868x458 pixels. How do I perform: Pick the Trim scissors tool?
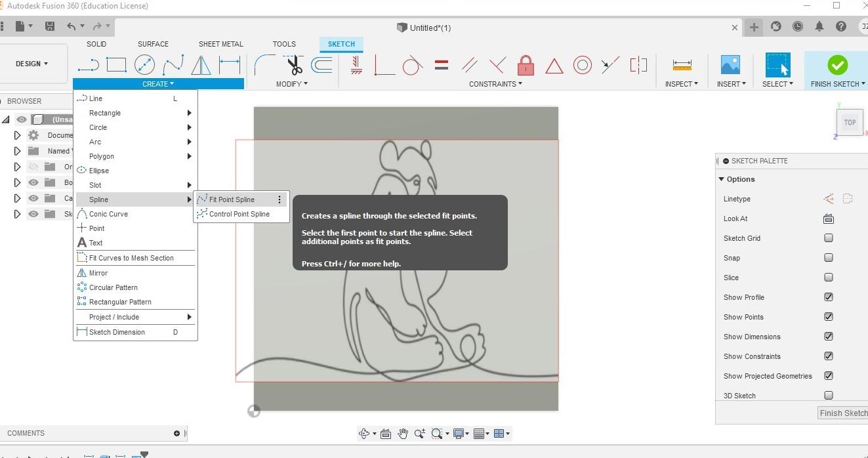pyautogui.click(x=293, y=65)
